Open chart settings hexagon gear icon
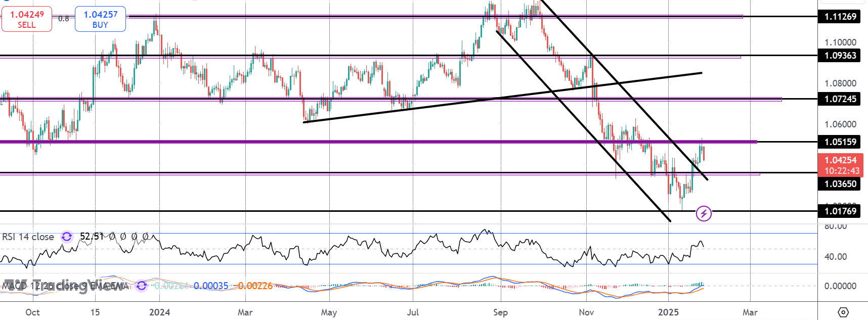The image size is (868, 320). (843, 312)
